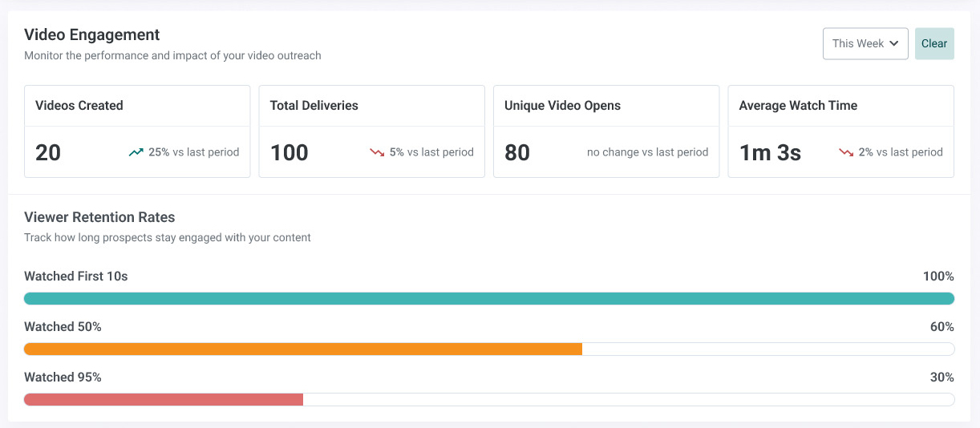Click the 2% vs last period text
Image resolution: width=980 pixels, height=428 pixels.
pos(901,152)
